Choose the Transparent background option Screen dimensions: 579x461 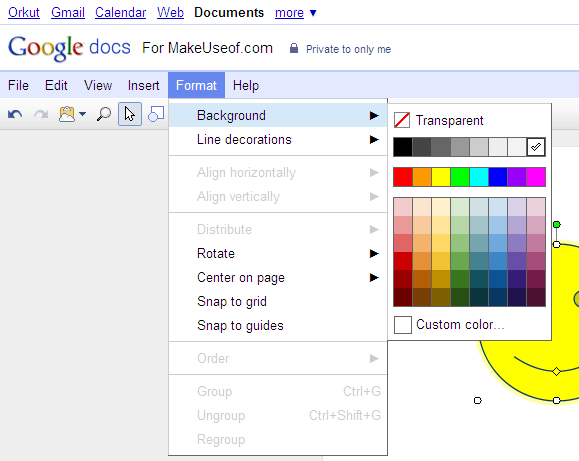click(449, 120)
